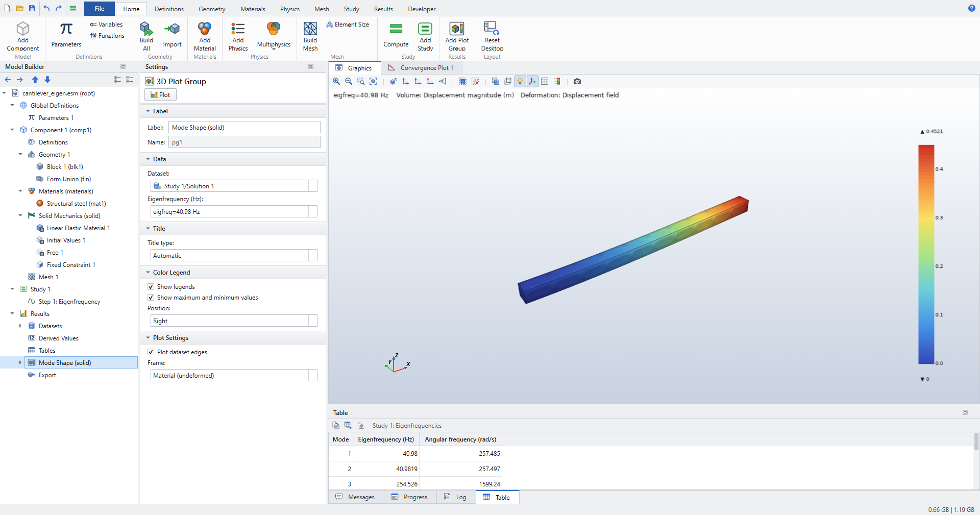
Task: Toggle the Plot dataset edges checkbox
Action: coord(151,352)
